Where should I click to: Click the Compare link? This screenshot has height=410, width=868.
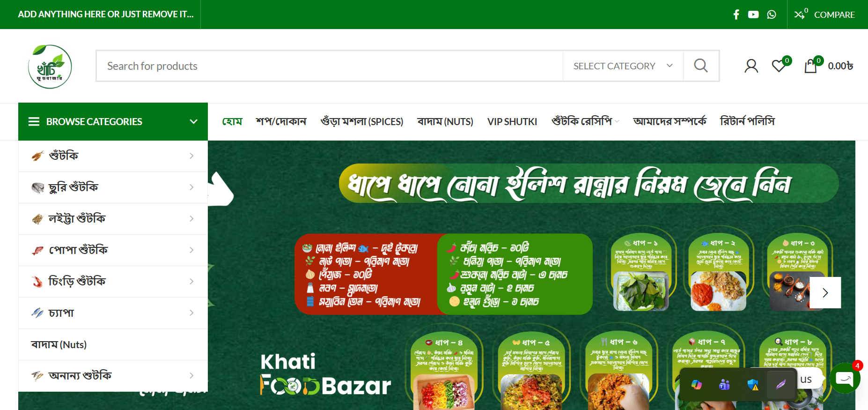pos(824,15)
